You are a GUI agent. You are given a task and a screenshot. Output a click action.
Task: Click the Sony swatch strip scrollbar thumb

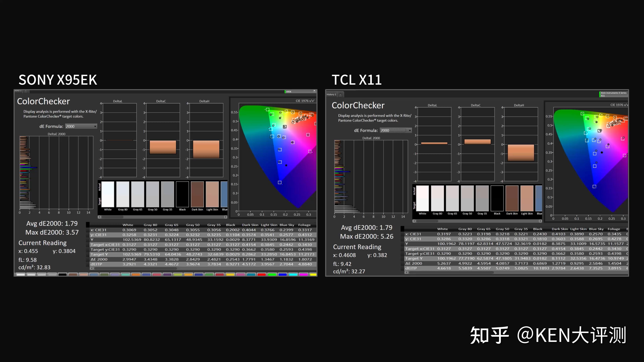coord(113,217)
